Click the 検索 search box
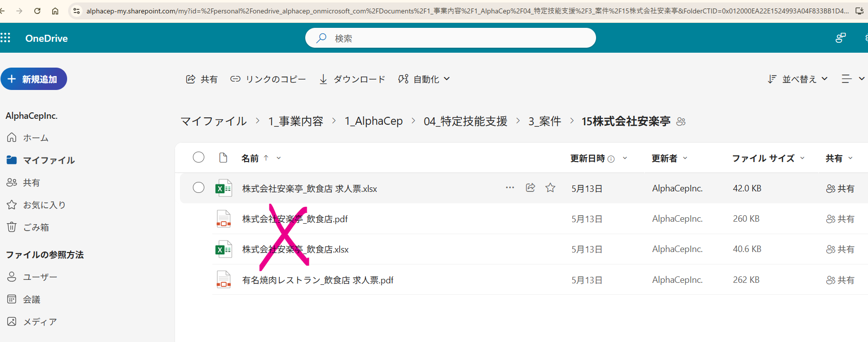 coord(450,38)
